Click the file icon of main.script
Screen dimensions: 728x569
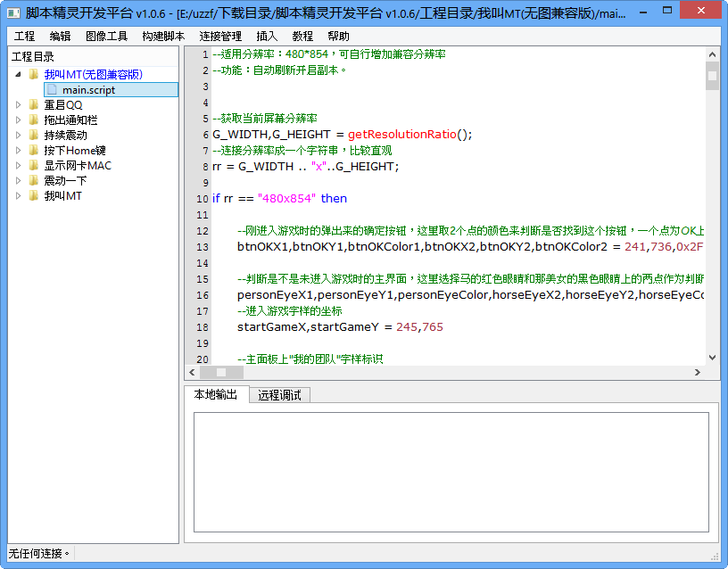(x=53, y=89)
